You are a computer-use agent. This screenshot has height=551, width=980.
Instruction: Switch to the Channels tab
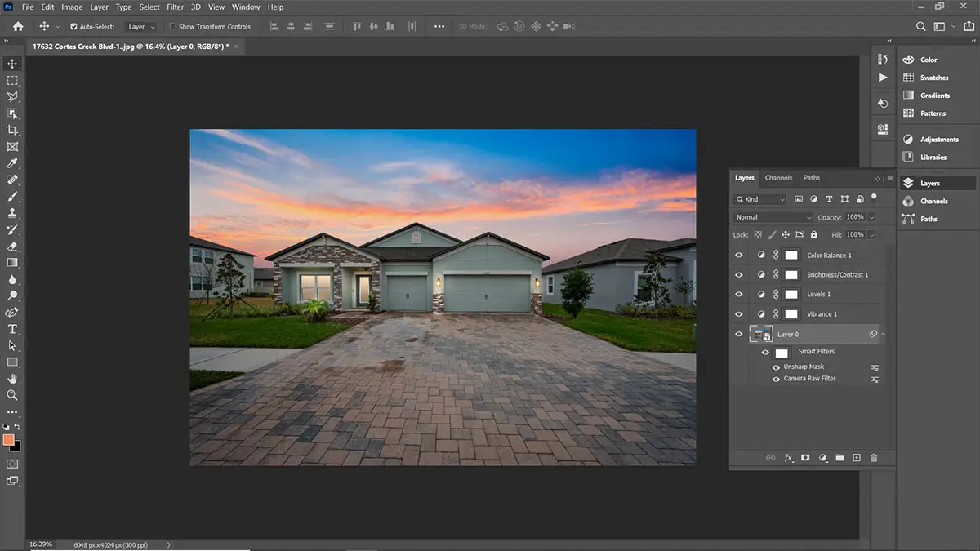[778, 178]
